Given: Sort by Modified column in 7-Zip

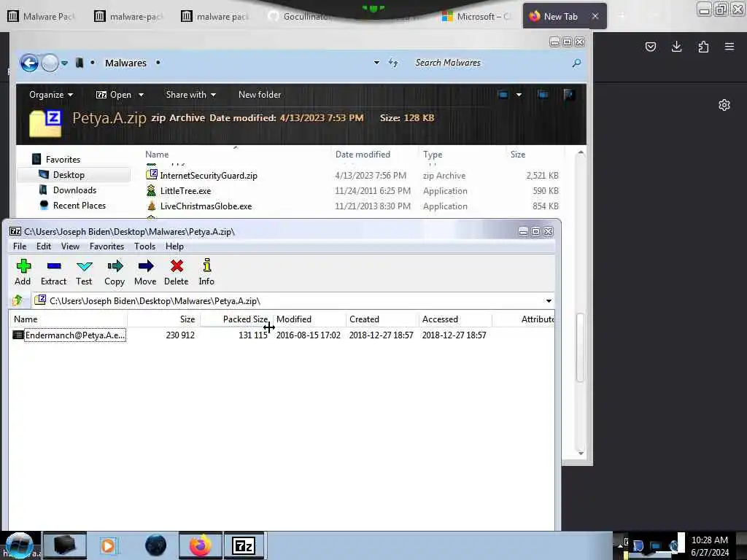Looking at the screenshot, I should 309,319.
